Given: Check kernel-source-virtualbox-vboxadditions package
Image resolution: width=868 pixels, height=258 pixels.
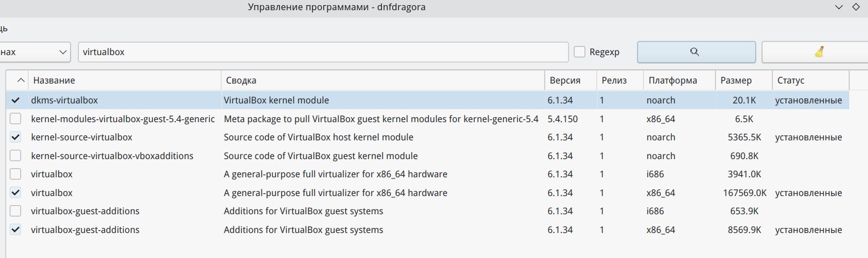Looking at the screenshot, I should [15, 156].
